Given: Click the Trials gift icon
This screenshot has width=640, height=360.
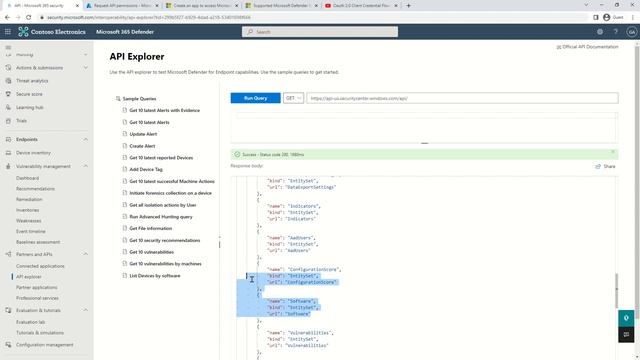Looking at the screenshot, I should pyautogui.click(x=8, y=121).
